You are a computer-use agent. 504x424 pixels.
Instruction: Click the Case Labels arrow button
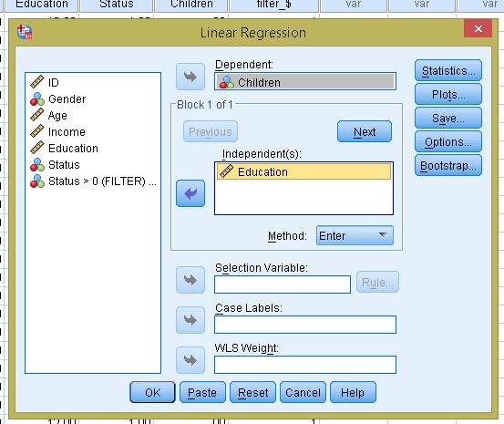tap(190, 320)
